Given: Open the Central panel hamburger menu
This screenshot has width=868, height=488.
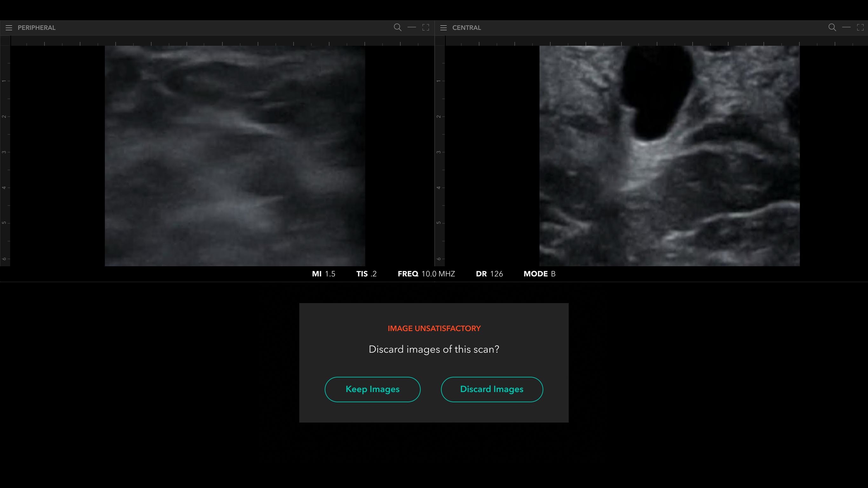Looking at the screenshot, I should click(444, 28).
